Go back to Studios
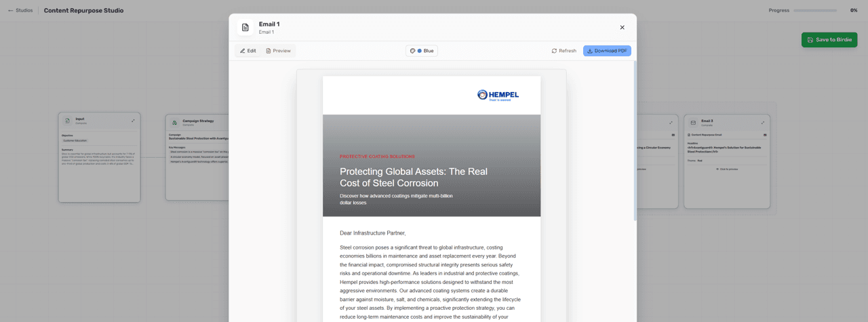This screenshot has width=868, height=322. 20,10
